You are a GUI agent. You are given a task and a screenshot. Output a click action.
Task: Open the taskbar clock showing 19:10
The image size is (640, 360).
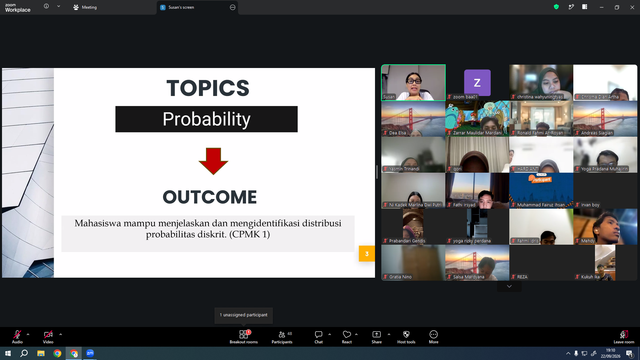click(610, 353)
